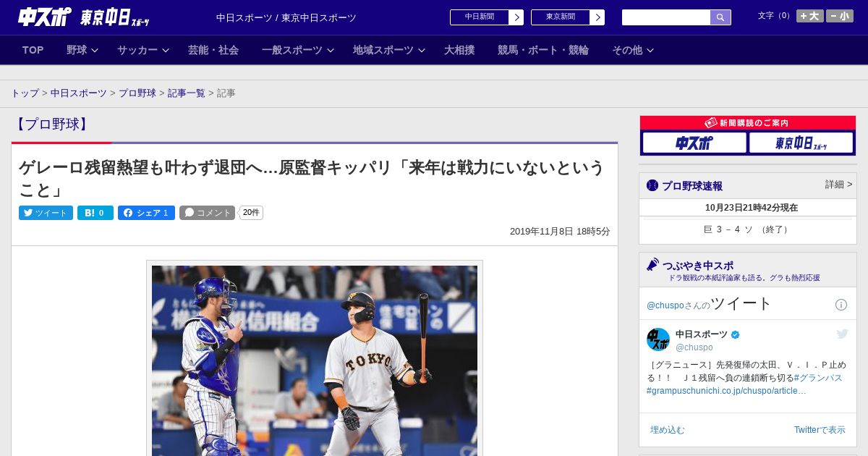Open the 中日新聞 link button
Screen dimensions: 868x456
[480, 17]
